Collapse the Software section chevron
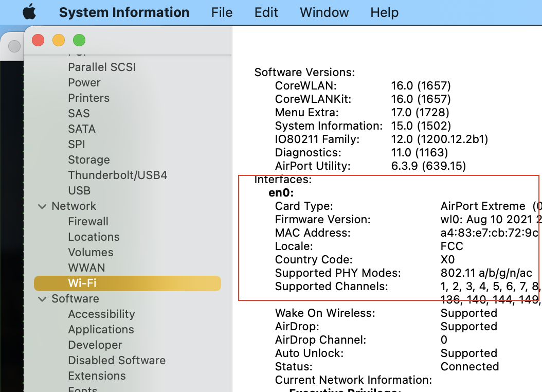 (x=42, y=299)
